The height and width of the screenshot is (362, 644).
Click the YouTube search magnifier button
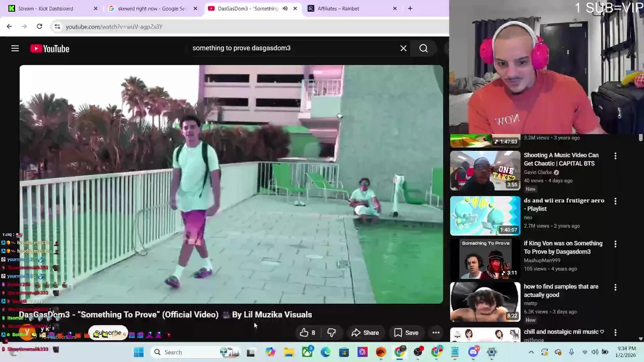click(424, 48)
